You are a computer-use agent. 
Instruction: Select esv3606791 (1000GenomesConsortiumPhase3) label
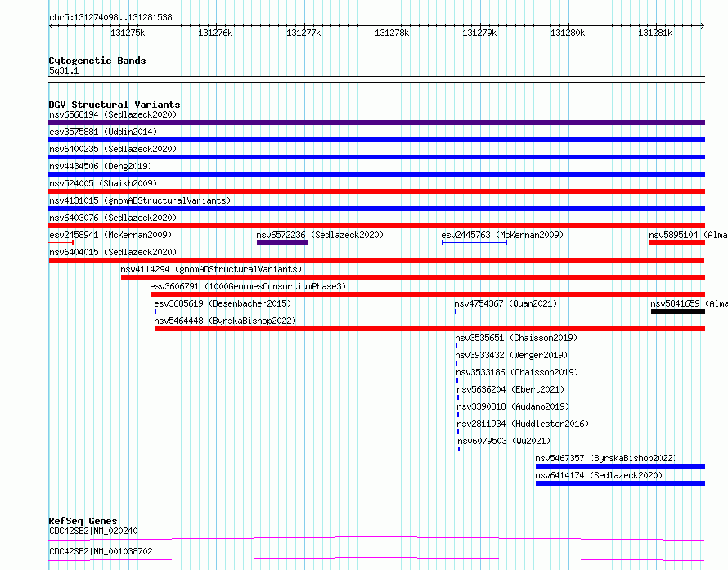248,286
